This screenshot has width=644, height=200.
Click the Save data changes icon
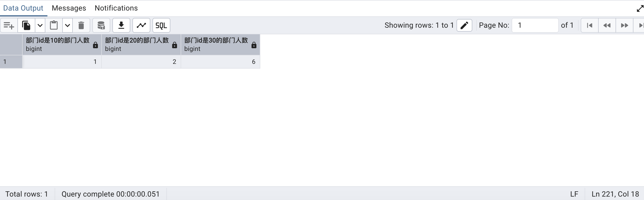pyautogui.click(x=101, y=25)
